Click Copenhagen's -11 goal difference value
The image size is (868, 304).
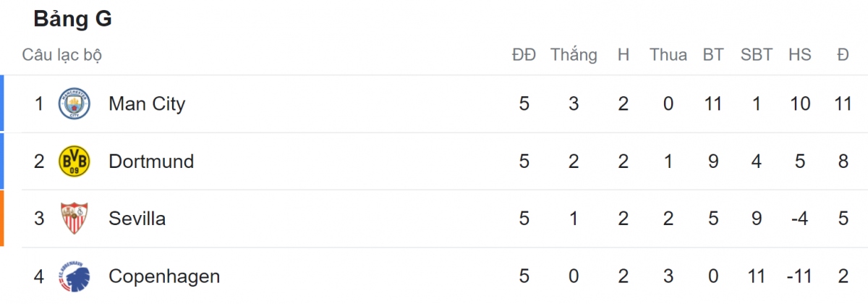point(800,276)
